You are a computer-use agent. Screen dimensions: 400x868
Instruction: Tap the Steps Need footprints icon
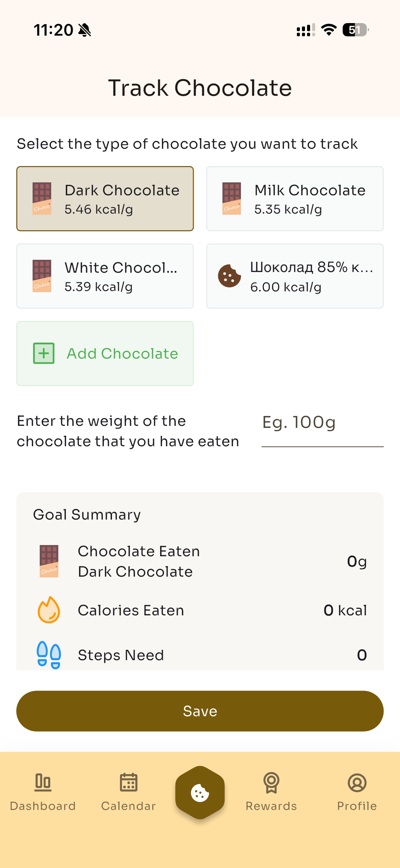pyautogui.click(x=49, y=655)
